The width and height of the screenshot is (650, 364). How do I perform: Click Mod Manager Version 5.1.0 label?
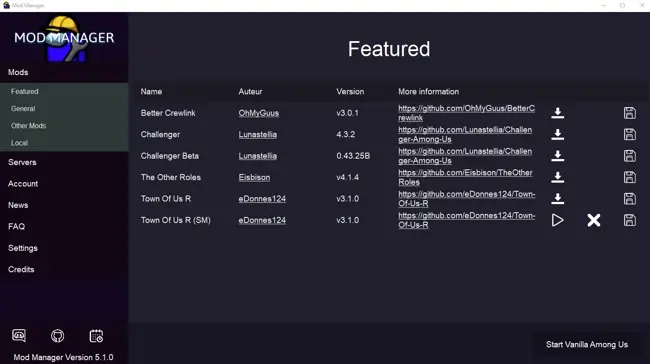(x=63, y=357)
